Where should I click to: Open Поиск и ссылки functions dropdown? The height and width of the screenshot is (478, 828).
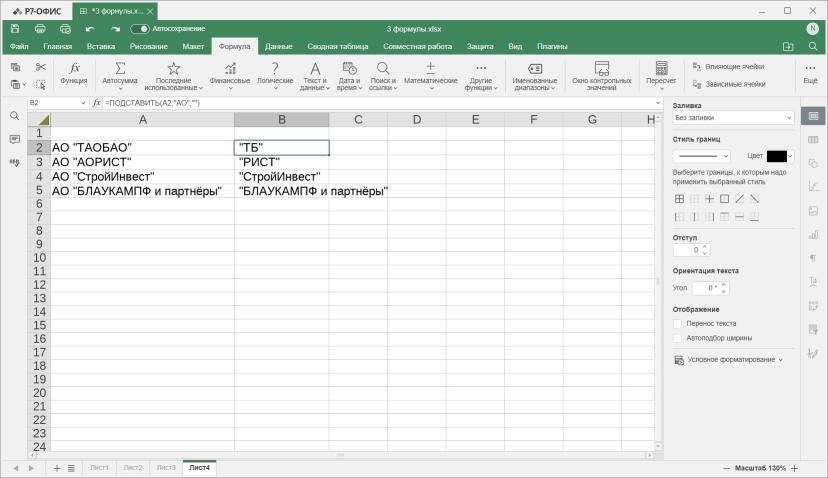coord(383,76)
